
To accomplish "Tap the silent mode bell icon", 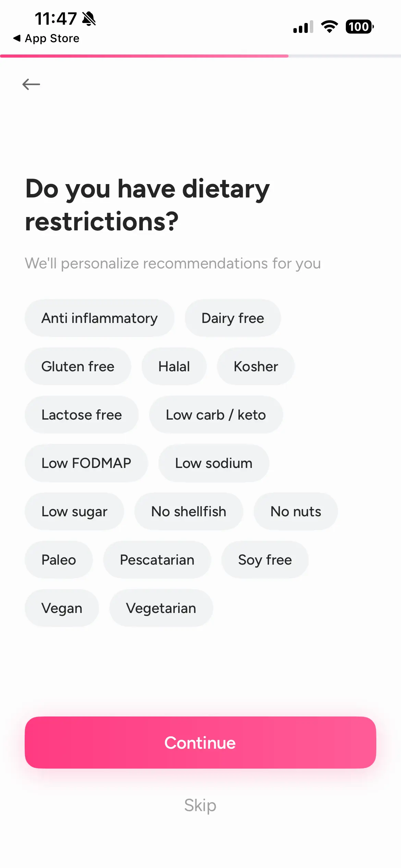I will tap(89, 19).
